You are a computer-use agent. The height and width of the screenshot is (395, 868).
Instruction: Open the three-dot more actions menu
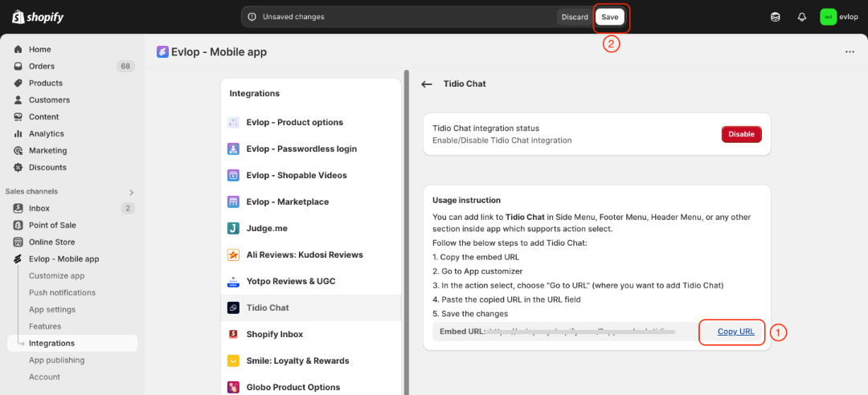pyautogui.click(x=850, y=52)
